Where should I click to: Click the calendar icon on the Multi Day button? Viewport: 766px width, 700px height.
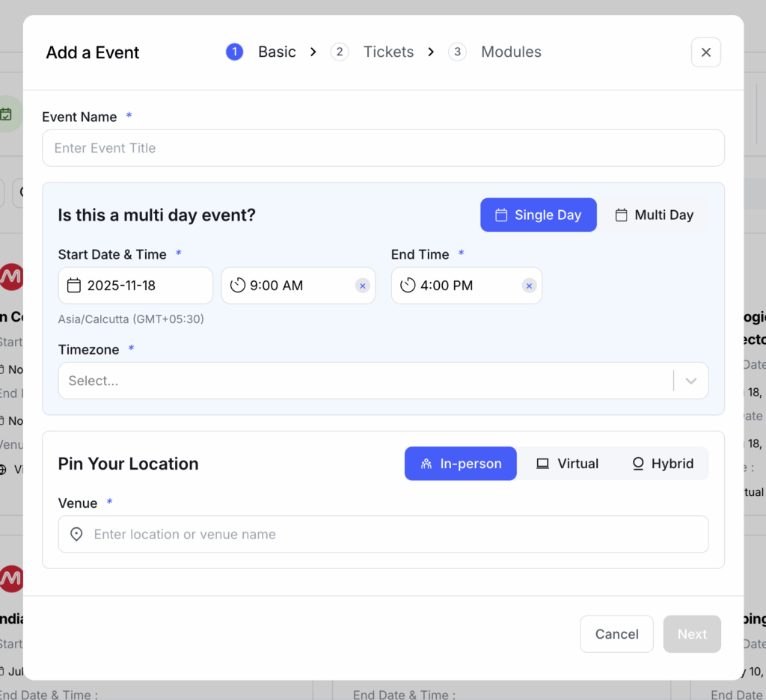coord(622,215)
